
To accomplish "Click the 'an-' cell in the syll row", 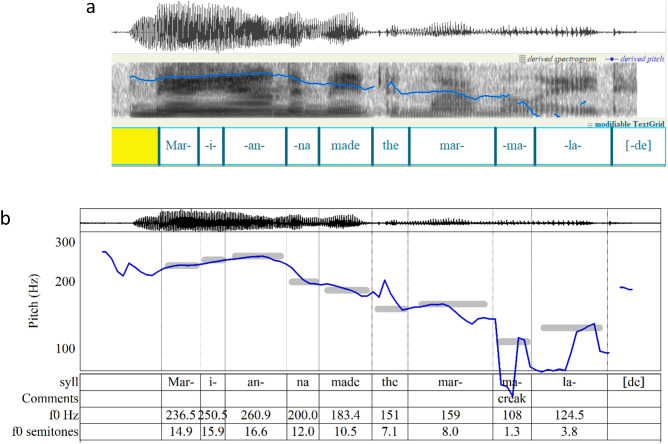I will pos(256,382).
